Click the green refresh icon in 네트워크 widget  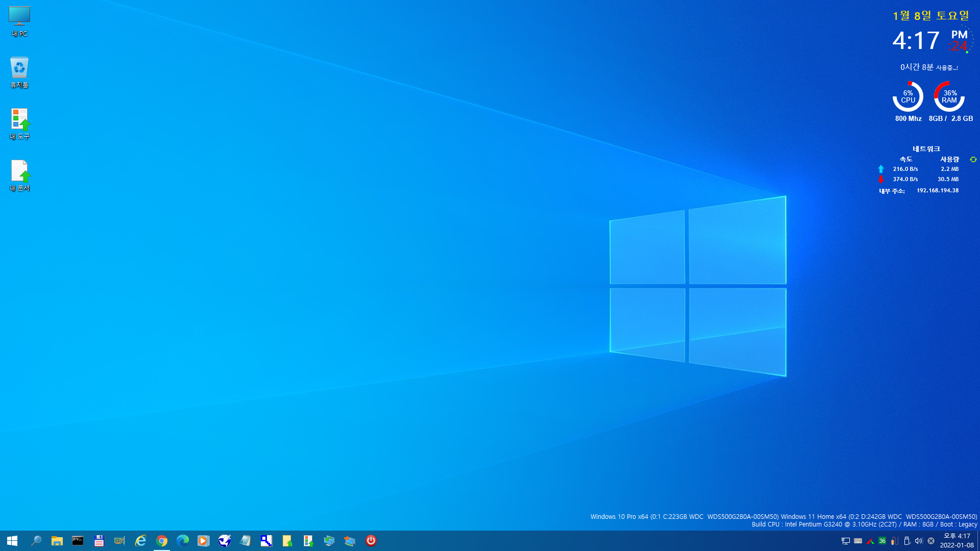point(973,160)
